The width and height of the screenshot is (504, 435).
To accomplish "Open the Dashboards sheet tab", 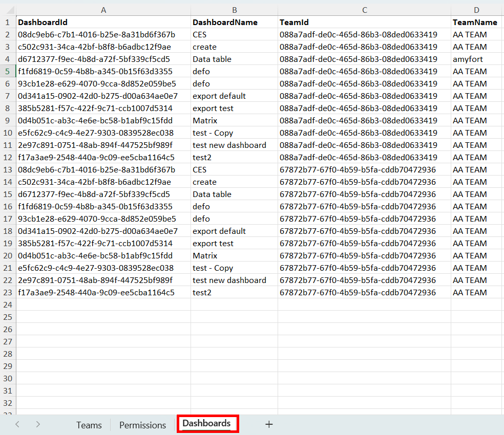I will coord(207,423).
